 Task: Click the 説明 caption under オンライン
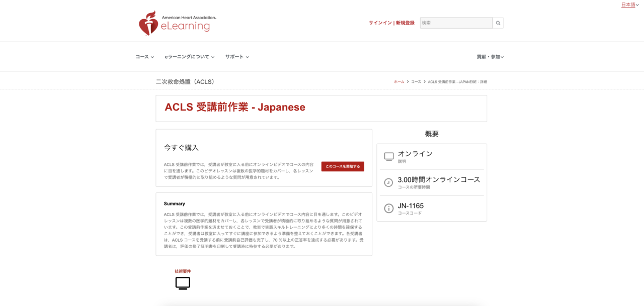click(402, 162)
